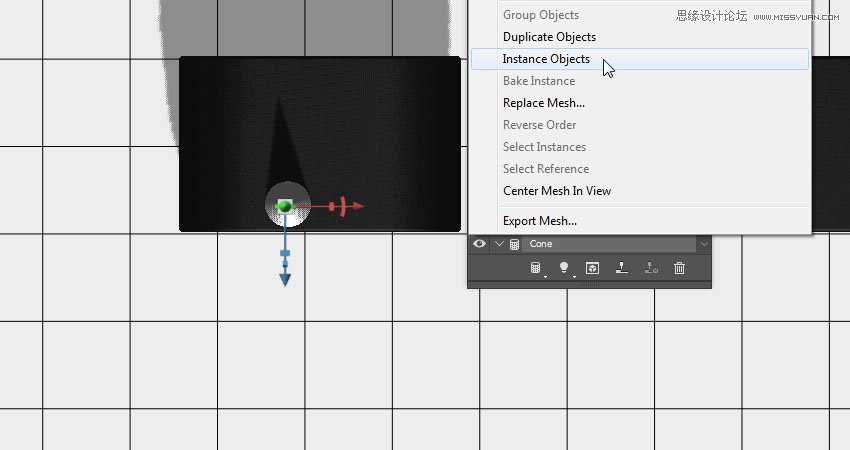Screen dimensions: 850x450
Task: Select Instance Objects menu entry
Action: coord(546,59)
